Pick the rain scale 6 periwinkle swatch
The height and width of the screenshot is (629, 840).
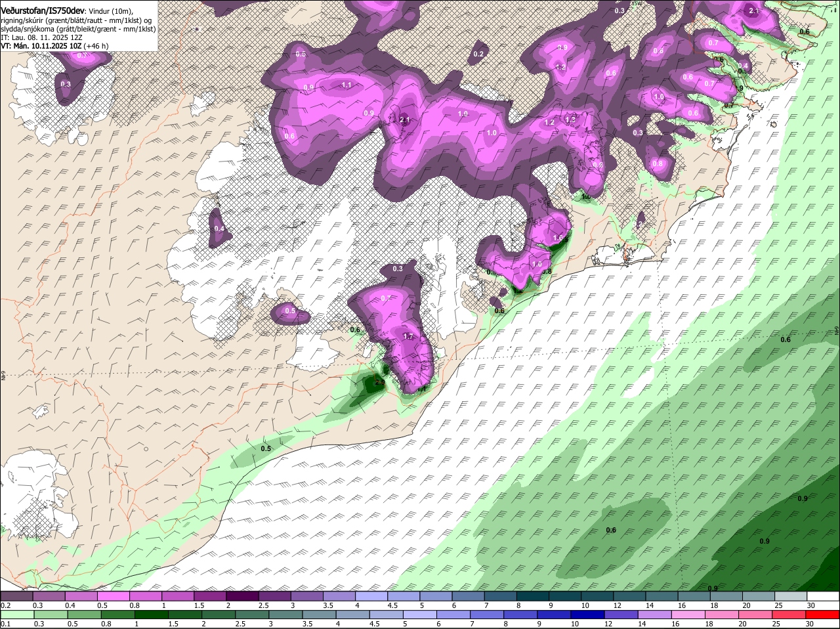(453, 615)
